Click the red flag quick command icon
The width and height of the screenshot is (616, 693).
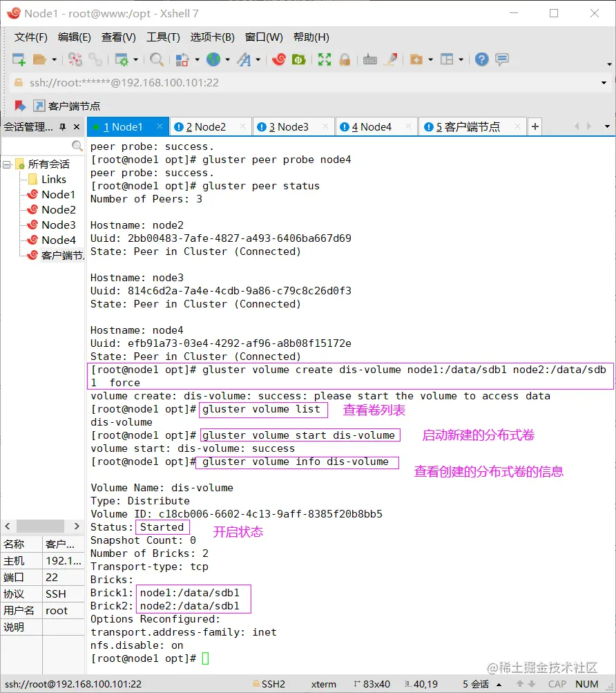[x=20, y=106]
